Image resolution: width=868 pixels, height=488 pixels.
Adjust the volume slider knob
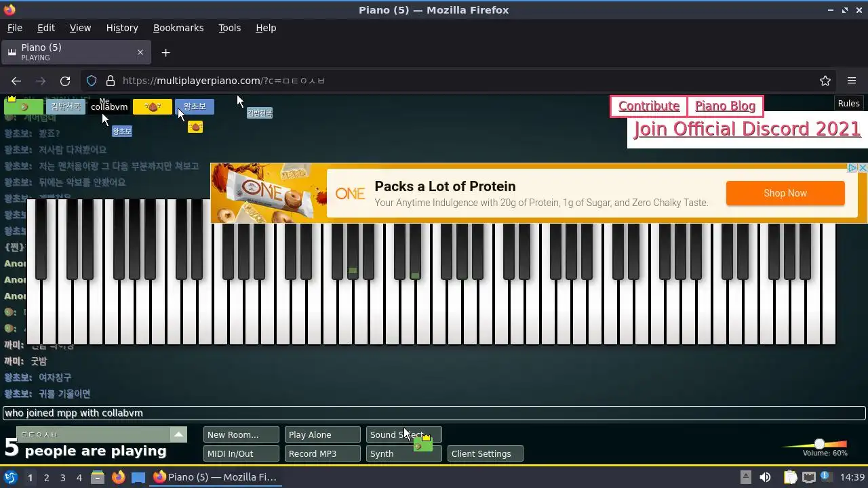tap(819, 444)
